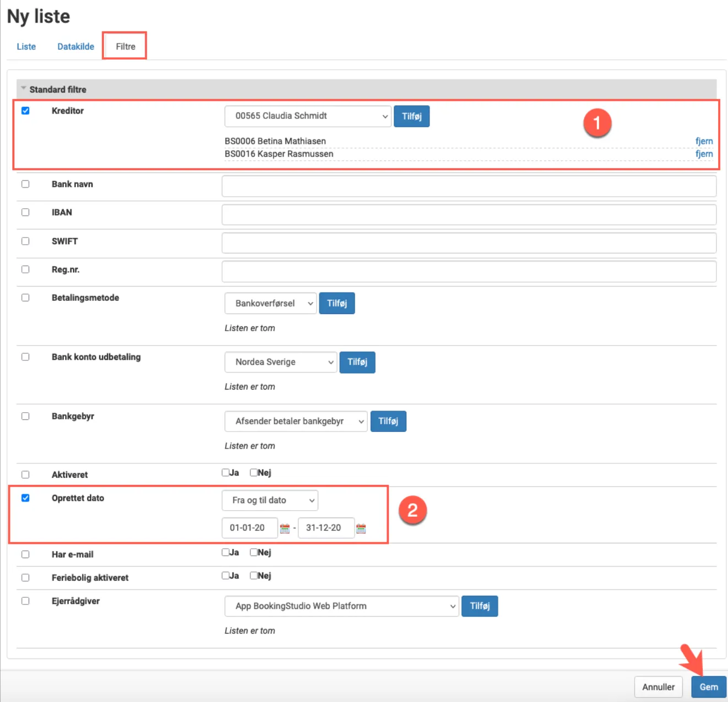Viewport: 728px width, 702px height.
Task: Tick Nej for Feriebolig aktiveret
Action: pyautogui.click(x=253, y=575)
